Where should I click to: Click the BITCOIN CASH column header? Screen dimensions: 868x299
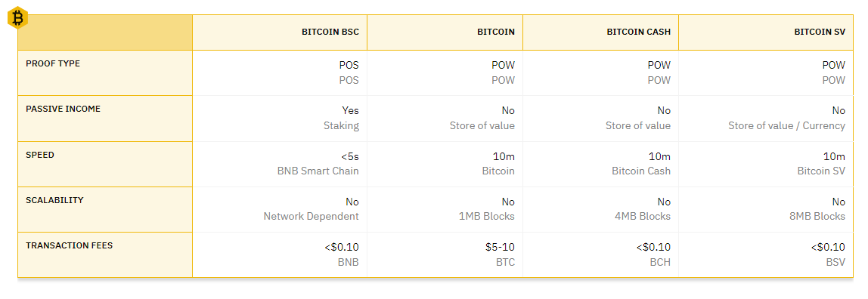pyautogui.click(x=639, y=32)
